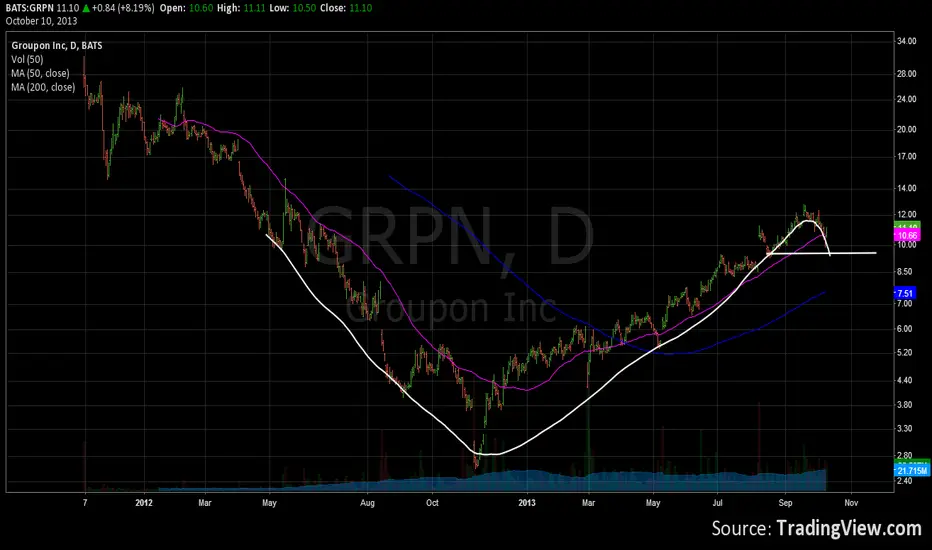Click the Oct label on time axis

[x=432, y=503]
